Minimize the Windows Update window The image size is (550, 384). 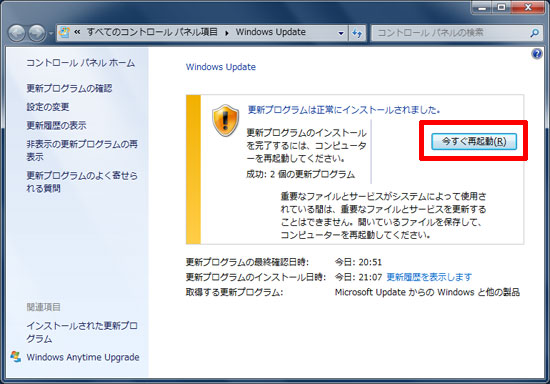(482, 7)
